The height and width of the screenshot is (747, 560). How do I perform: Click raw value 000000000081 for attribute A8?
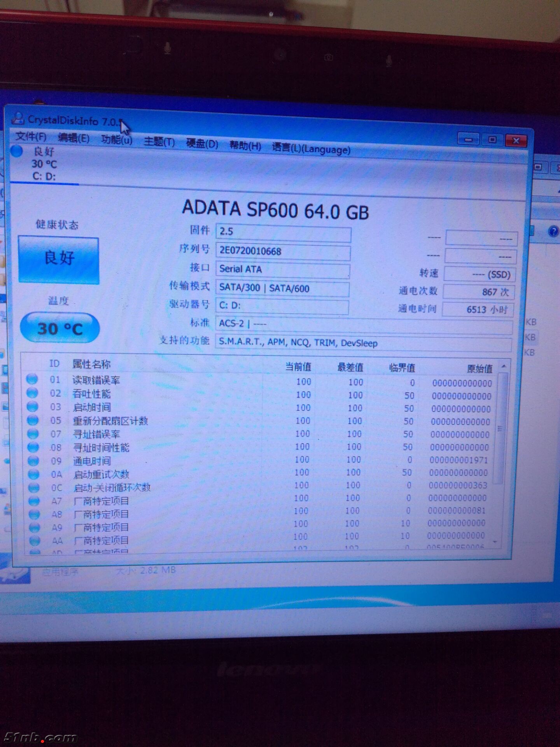457,510
